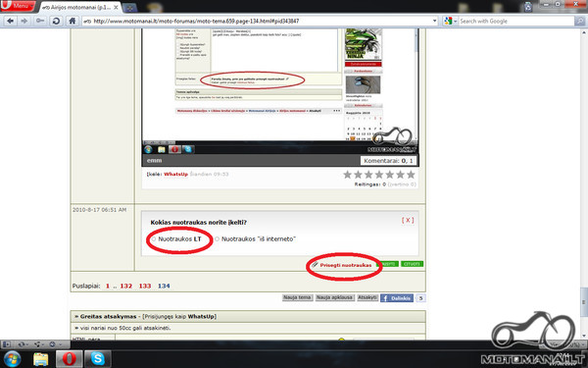Open the home page icon
Viewport: 588px width, 368px height.
pyautogui.click(x=72, y=21)
